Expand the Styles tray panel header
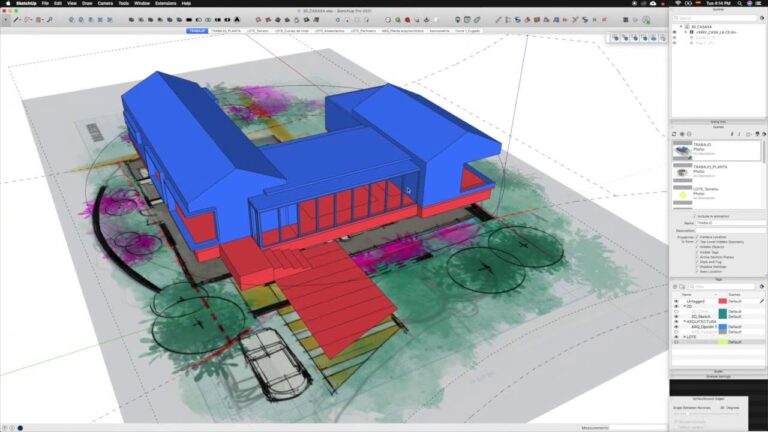The image size is (768, 432). coord(718,371)
